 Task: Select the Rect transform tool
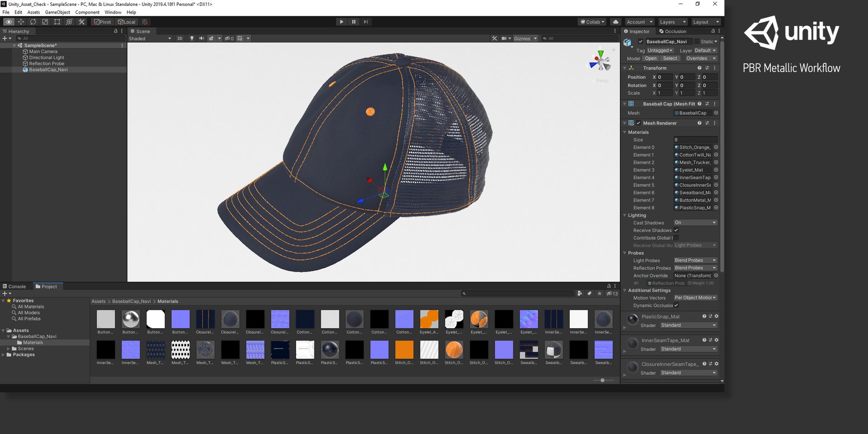point(57,22)
